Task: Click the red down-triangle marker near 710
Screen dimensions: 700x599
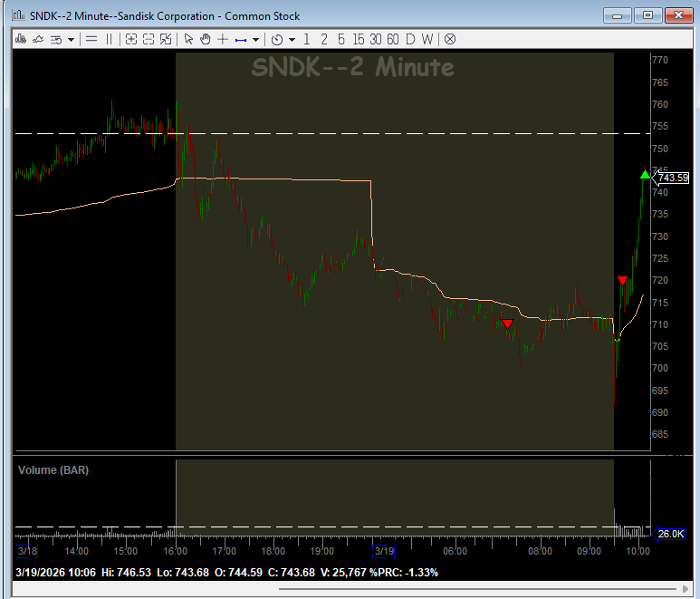Action: coord(507,324)
